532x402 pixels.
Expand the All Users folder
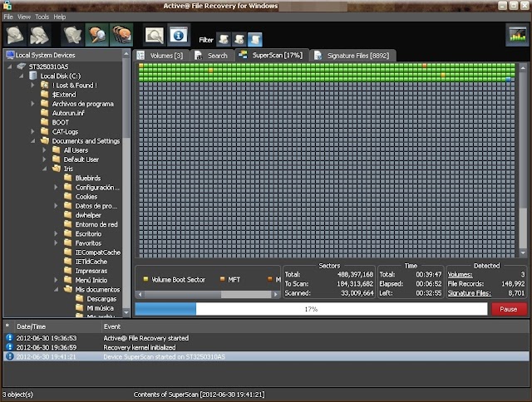coord(44,150)
